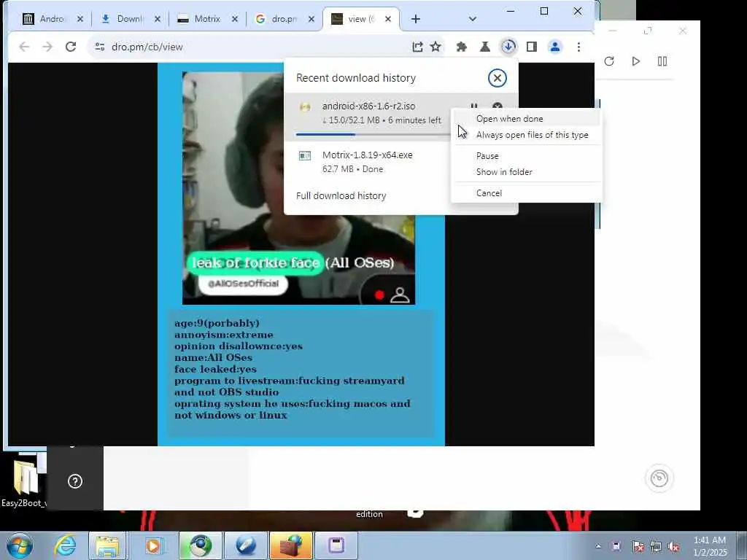The height and width of the screenshot is (560, 747).
Task: Close the Recent download history popup
Action: [x=497, y=77]
